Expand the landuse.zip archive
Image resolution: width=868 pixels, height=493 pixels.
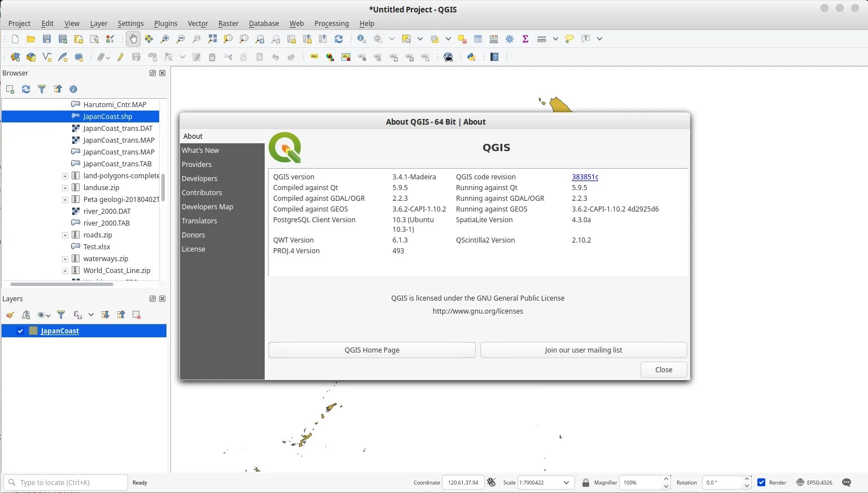click(65, 188)
